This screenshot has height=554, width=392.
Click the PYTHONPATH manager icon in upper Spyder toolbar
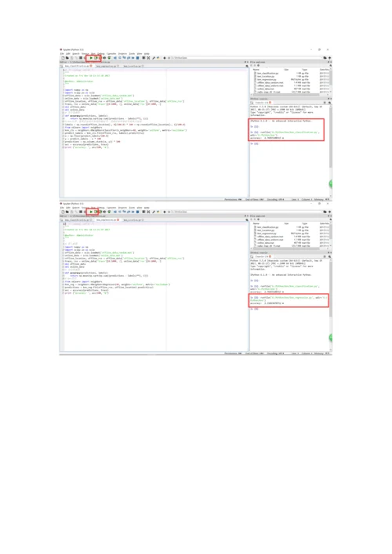(158, 58)
